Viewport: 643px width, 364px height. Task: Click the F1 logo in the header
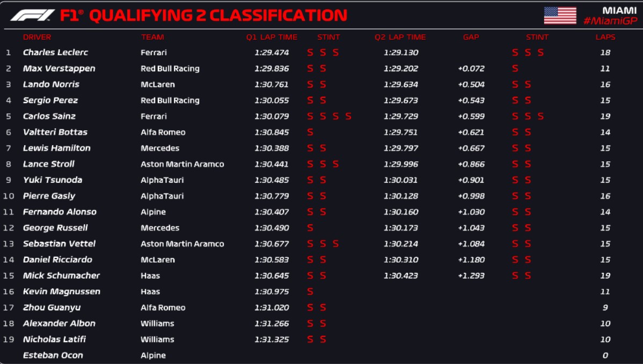(x=32, y=16)
